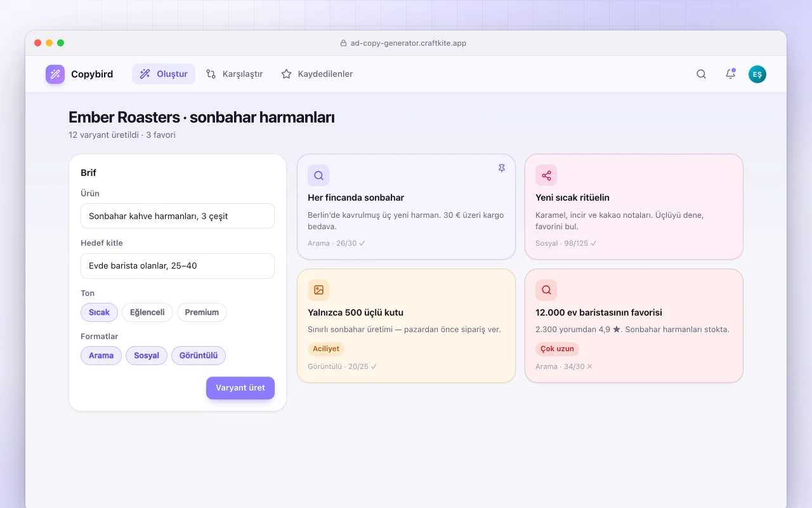Screen dimensions: 812x508
Task: Click the Aciliyet tag
Action: [326, 349]
